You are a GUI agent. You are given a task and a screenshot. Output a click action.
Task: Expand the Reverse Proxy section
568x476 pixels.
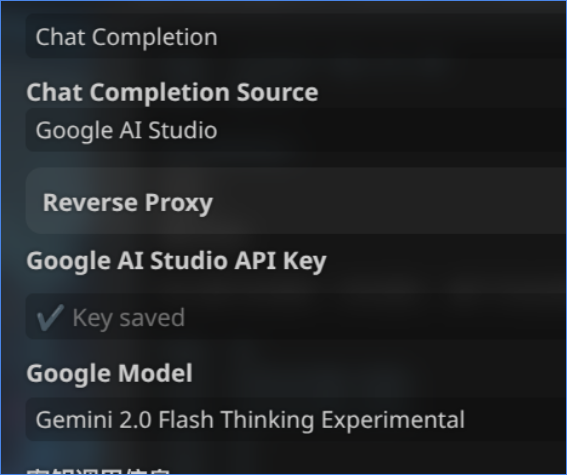point(296,201)
